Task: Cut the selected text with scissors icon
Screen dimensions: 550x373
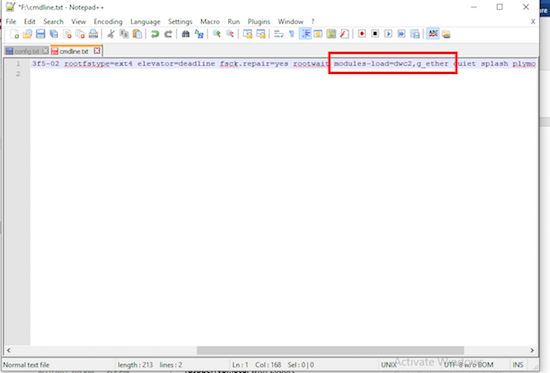Action: click(111, 34)
